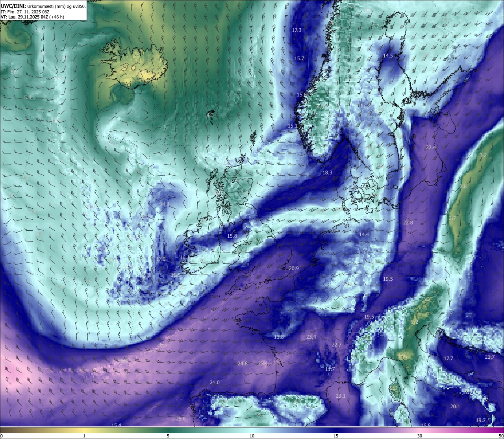
Task: Click the map value 11.7
Action: coord(330,369)
